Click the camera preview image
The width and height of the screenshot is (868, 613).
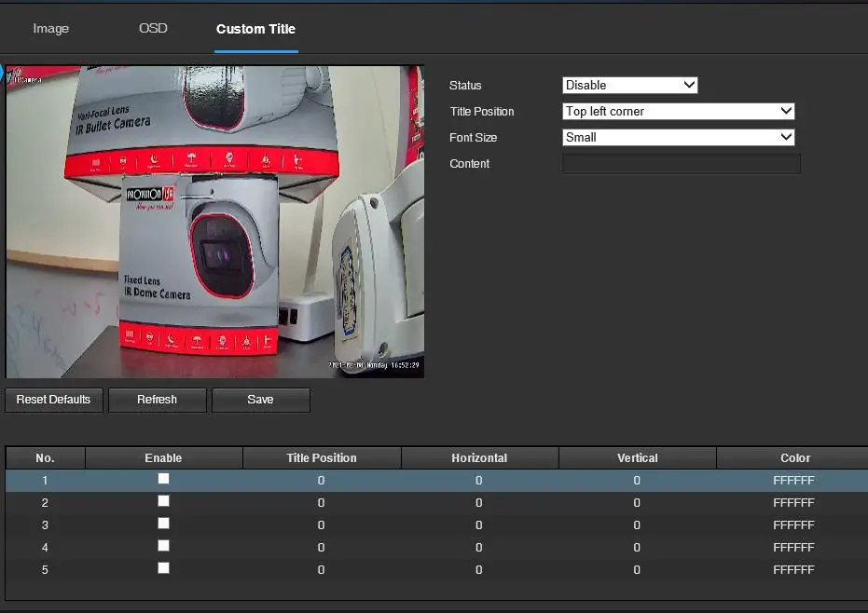tap(214, 222)
